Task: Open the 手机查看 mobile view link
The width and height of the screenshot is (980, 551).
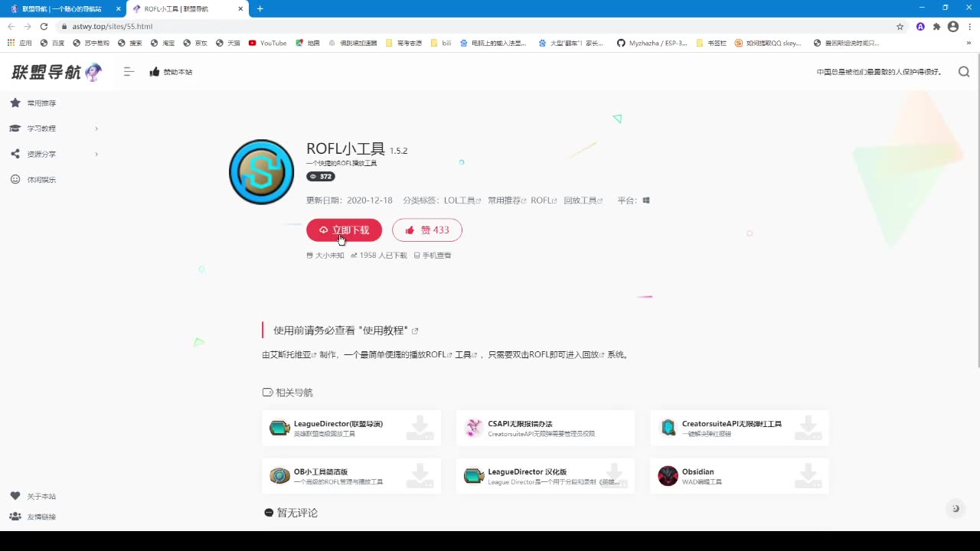Action: point(433,256)
